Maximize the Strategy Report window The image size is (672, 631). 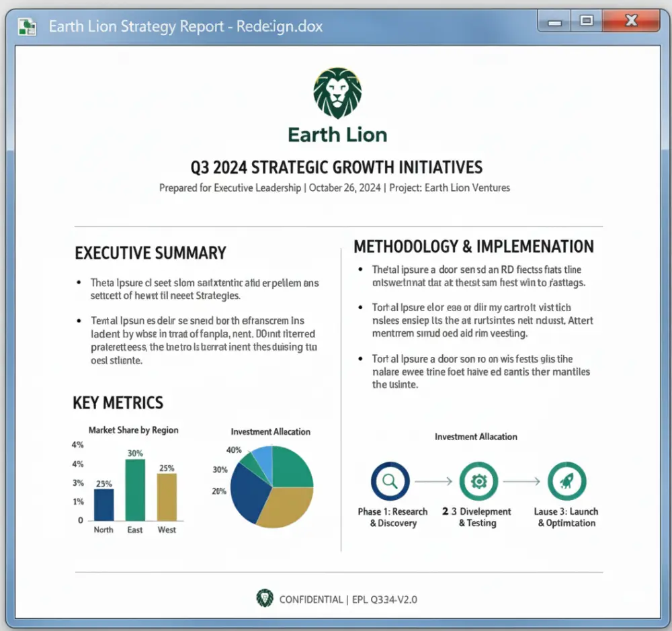pos(586,21)
